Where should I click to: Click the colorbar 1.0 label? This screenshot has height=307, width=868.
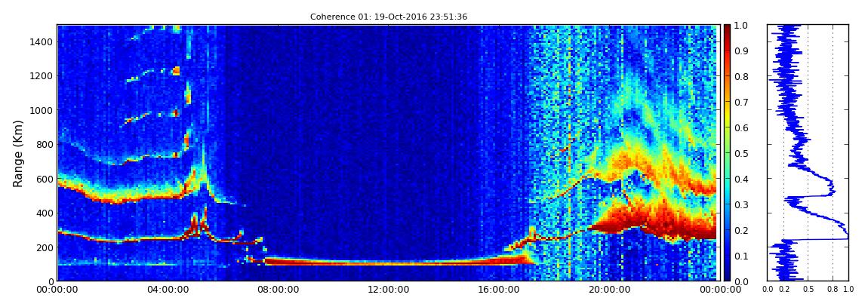click(741, 26)
